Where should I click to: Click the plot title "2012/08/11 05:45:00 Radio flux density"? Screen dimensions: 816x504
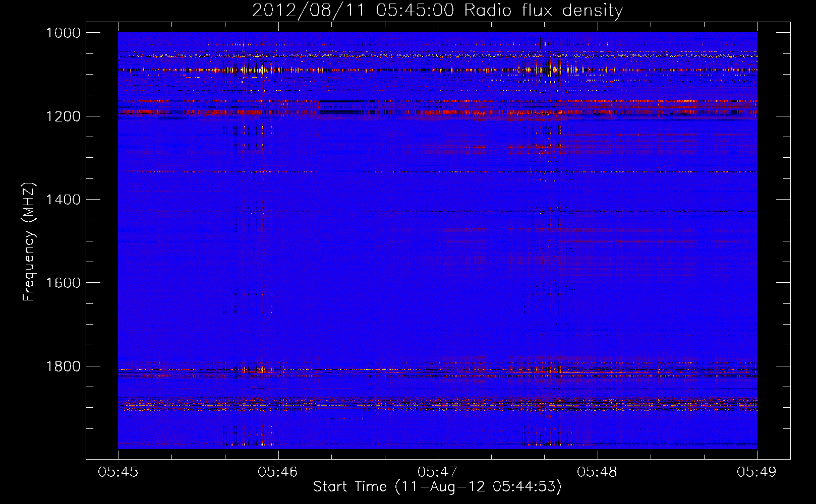coord(437,11)
